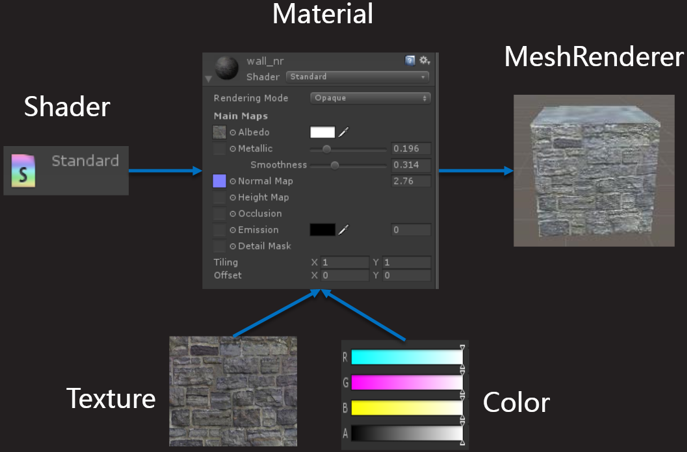This screenshot has height=452, width=687.
Task: Click the Albedo texture picker circle
Action: (x=233, y=133)
